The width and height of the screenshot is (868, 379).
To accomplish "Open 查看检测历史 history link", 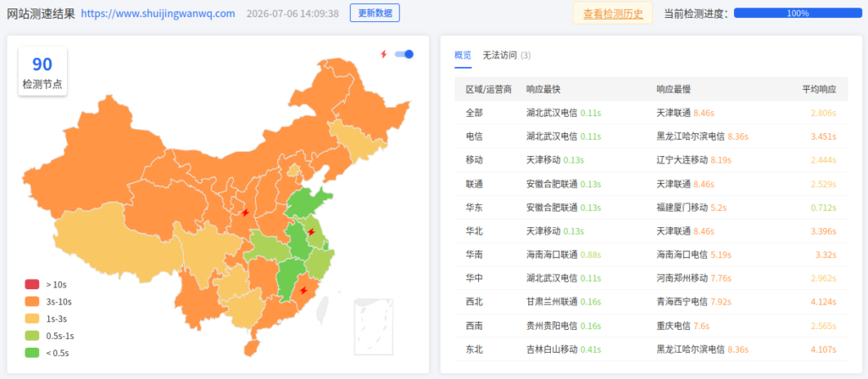I will [x=613, y=14].
